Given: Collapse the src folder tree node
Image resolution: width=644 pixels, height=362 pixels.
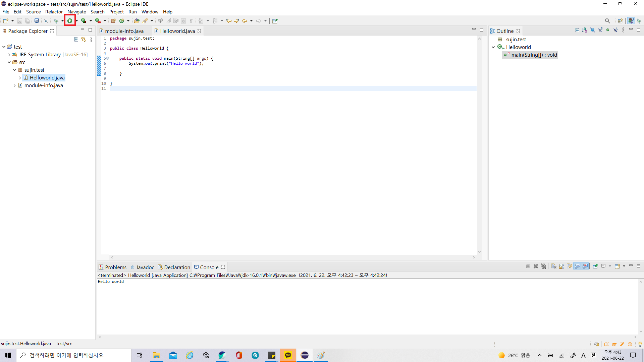Looking at the screenshot, I should point(9,62).
